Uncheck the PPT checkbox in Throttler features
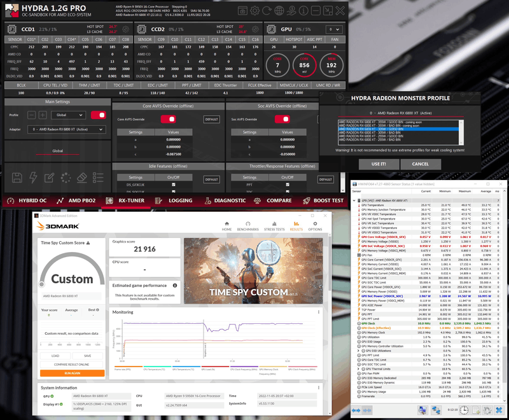 click(288, 185)
